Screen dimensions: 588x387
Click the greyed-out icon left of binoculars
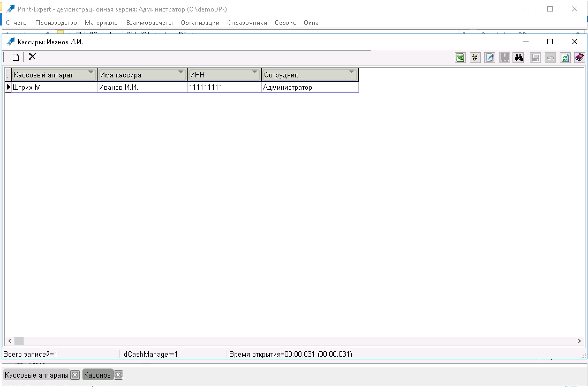[x=505, y=58]
